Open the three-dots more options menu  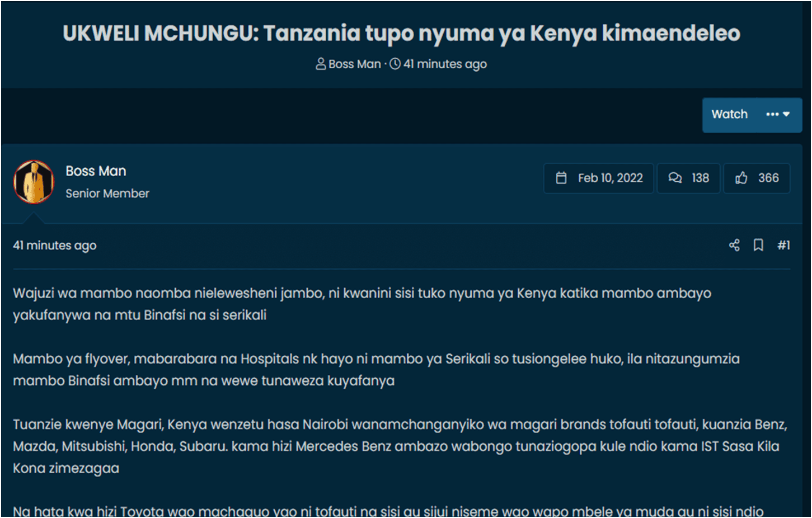click(772, 114)
